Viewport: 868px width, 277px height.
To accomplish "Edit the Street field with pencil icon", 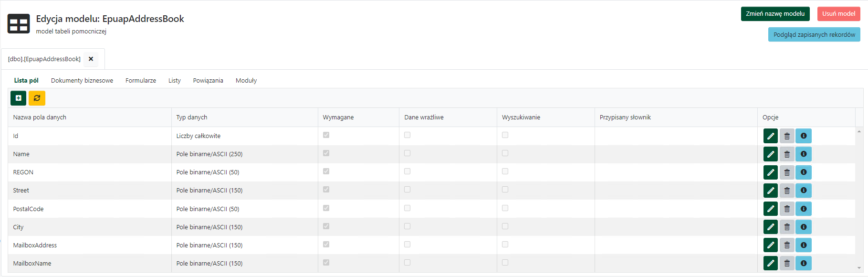I will 770,191.
